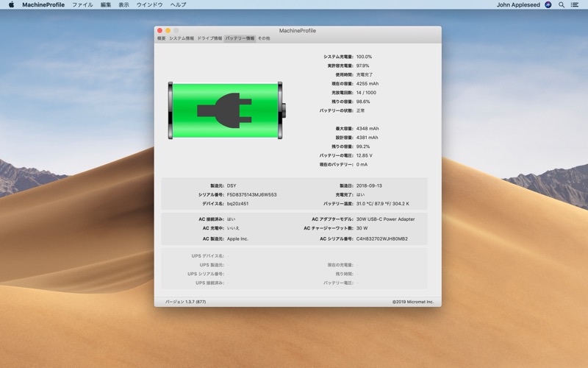
Task: Click the ©2019 Micromat Inc. text
Action: click(413, 302)
